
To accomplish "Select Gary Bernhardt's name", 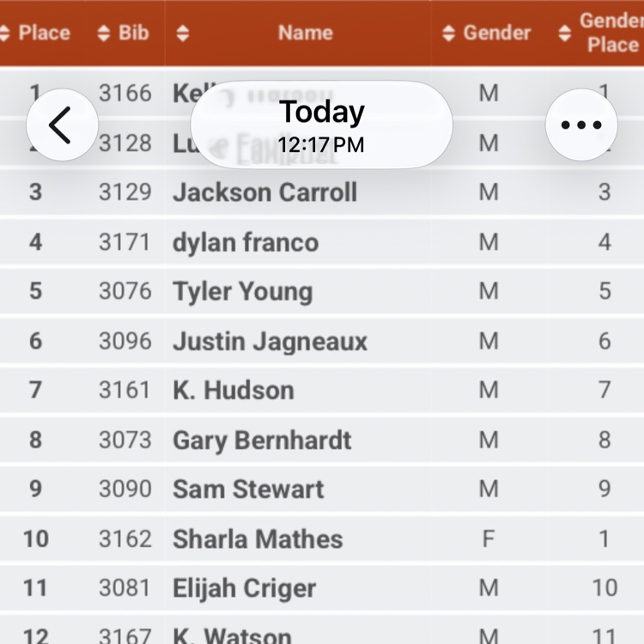I will coord(262,440).
